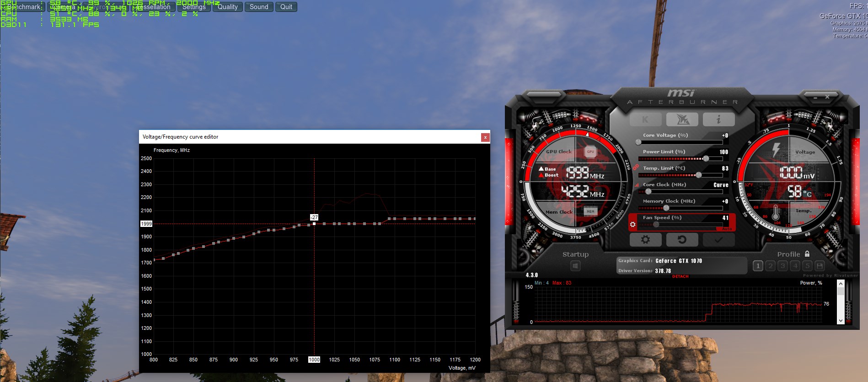The image size is (868, 382).
Task: Click the Max : 83 graph value
Action: (x=562, y=283)
